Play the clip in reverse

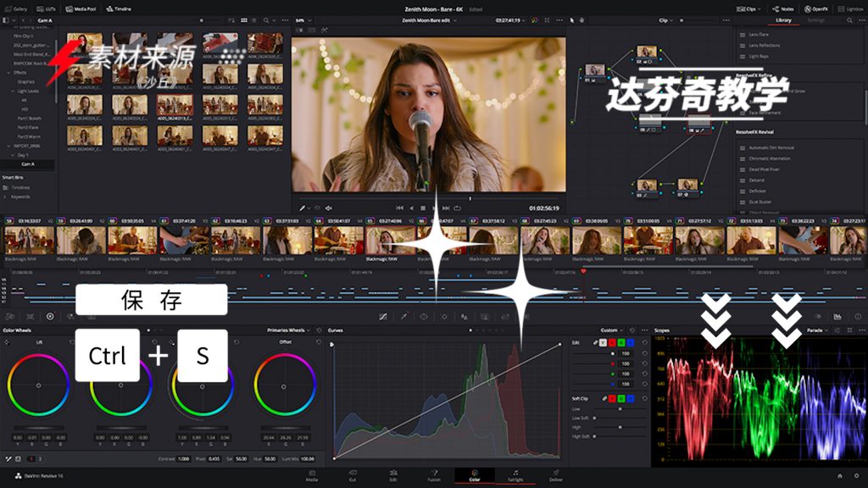coord(411,208)
